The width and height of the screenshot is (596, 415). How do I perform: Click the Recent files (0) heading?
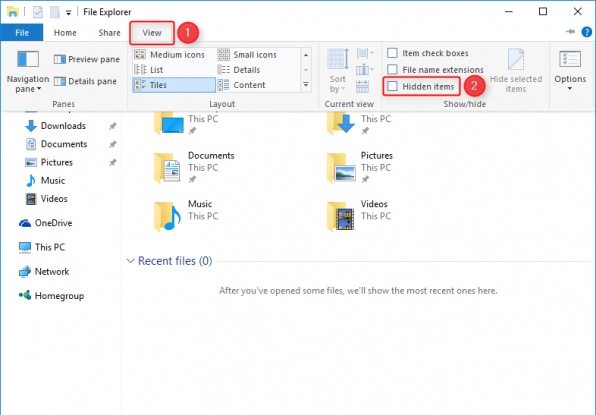click(175, 261)
